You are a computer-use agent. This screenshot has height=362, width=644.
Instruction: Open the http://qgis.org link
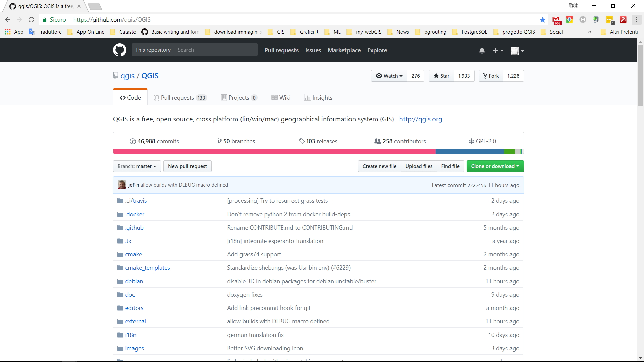click(x=421, y=119)
